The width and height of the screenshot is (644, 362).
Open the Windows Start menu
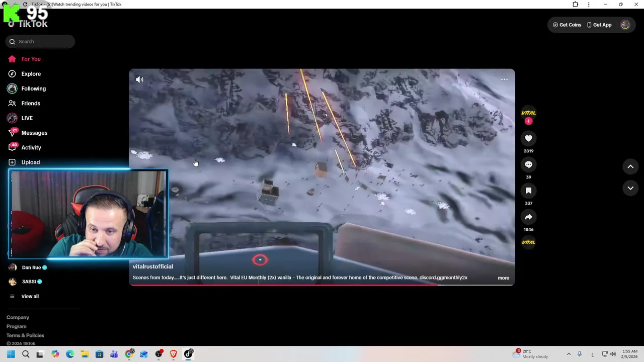click(11, 354)
